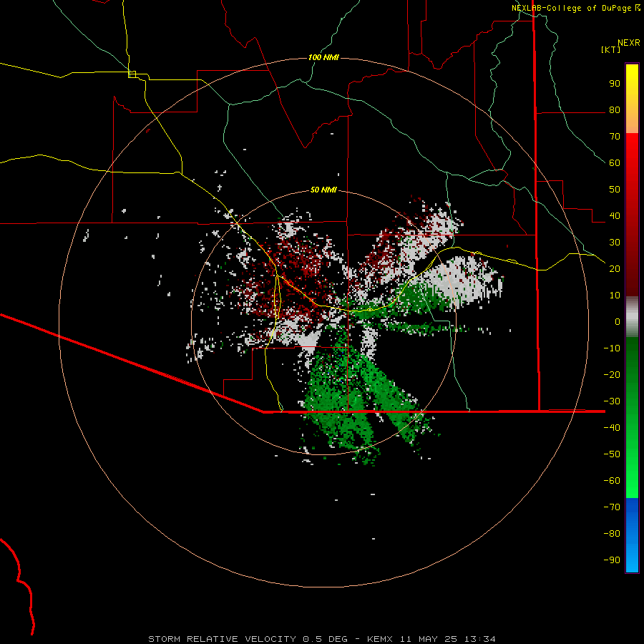Select the 70 knot scale value
The height and width of the screenshot is (644, 644).
pyautogui.click(x=615, y=137)
